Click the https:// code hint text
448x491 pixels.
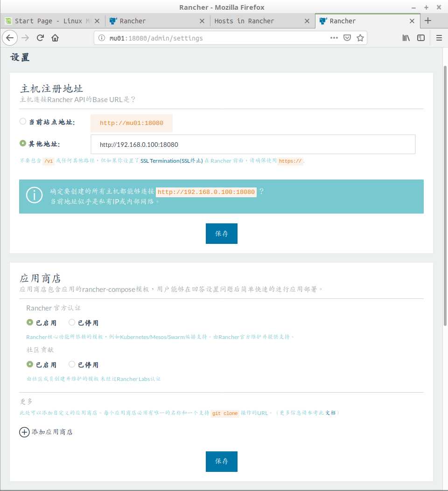(x=290, y=161)
